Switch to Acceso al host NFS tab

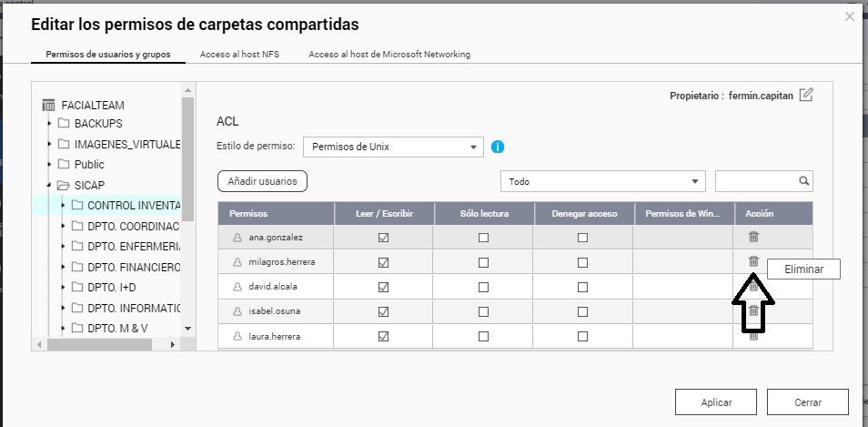pyautogui.click(x=239, y=55)
